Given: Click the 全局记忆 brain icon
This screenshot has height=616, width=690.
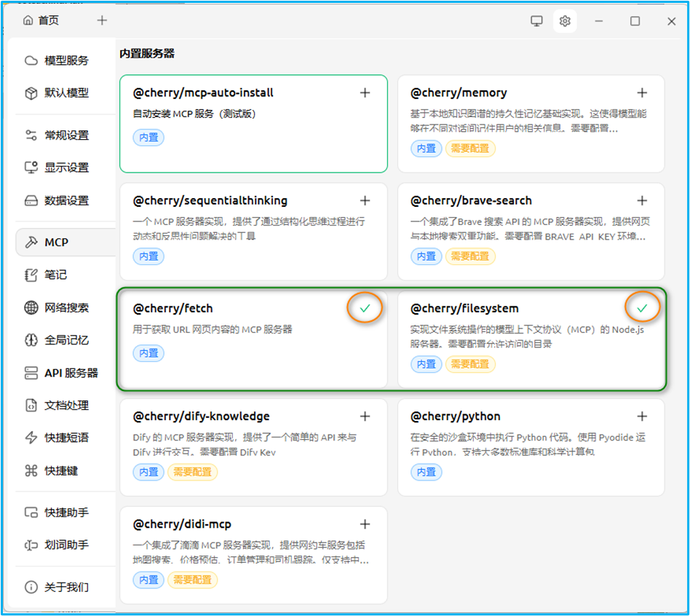Looking at the screenshot, I should coord(31,340).
